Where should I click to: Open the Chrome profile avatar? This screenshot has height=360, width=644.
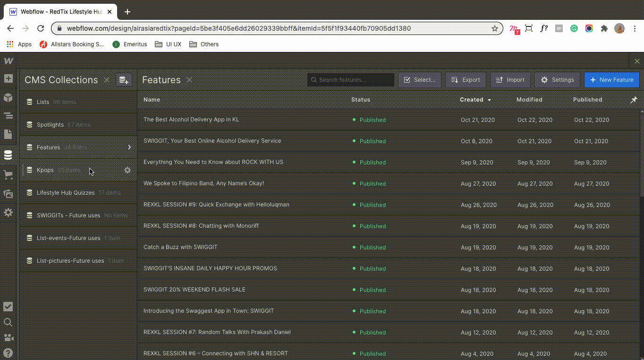(x=619, y=28)
